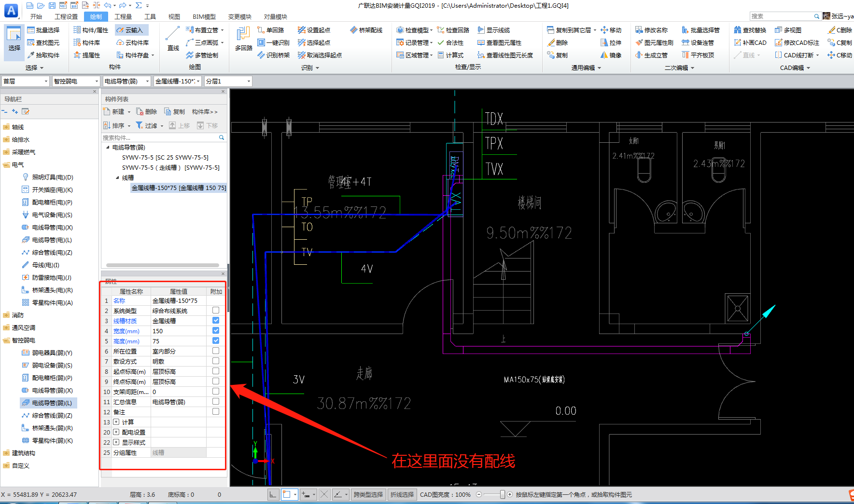Click 设置起点 set start point
Screen dimensions: 854x504
314,30
